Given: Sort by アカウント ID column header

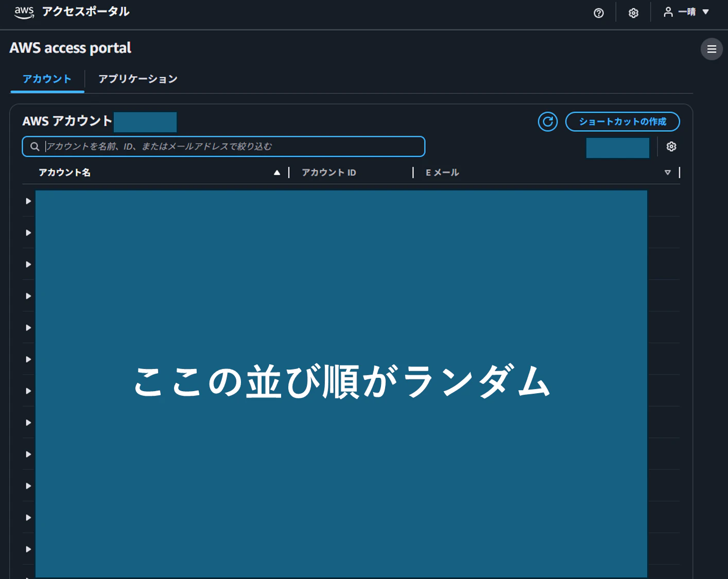Looking at the screenshot, I should point(329,172).
